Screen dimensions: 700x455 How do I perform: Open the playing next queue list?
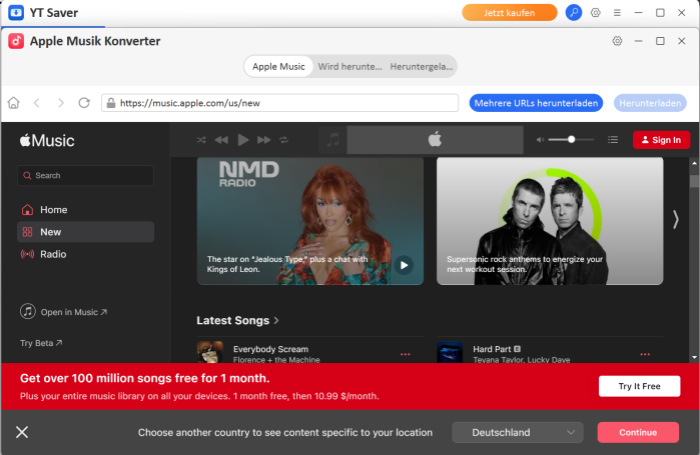(x=613, y=140)
